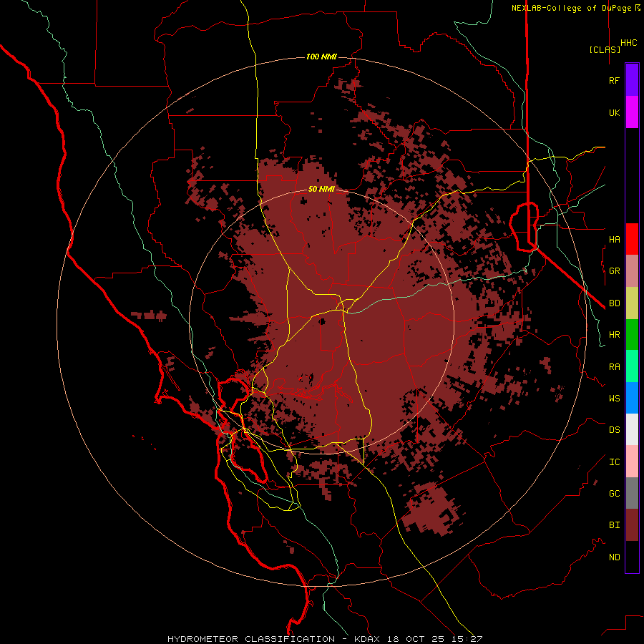Click the WS blue legend swatch
Image resolution: width=644 pixels, height=644 pixels.
tap(632, 398)
